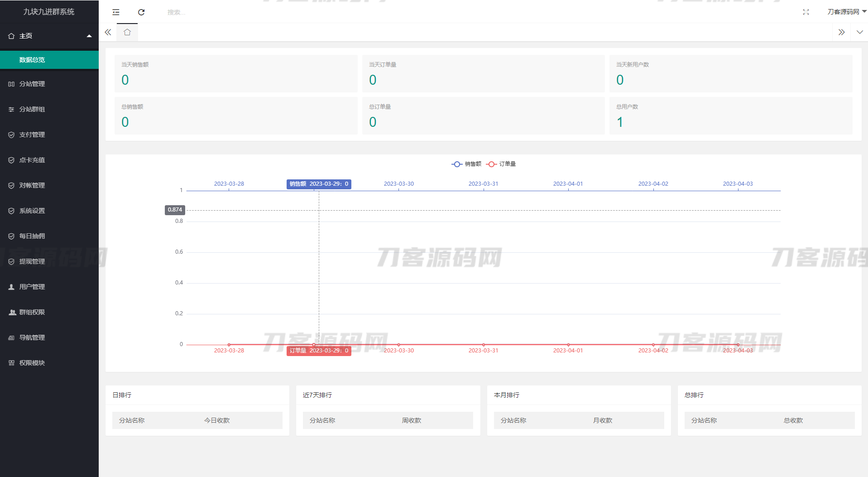Open the 刀客源码网 user dropdown
Screen dimensions: 868x477
[x=846, y=12]
